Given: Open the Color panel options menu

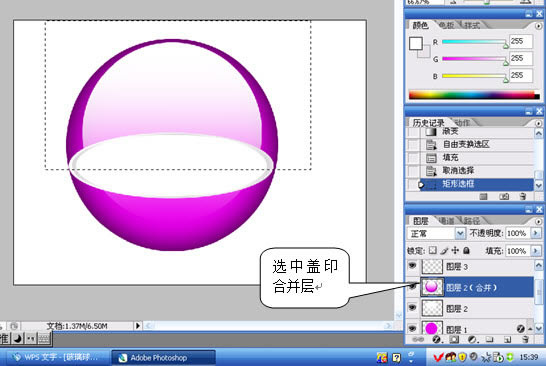Looking at the screenshot, I should pos(538,26).
